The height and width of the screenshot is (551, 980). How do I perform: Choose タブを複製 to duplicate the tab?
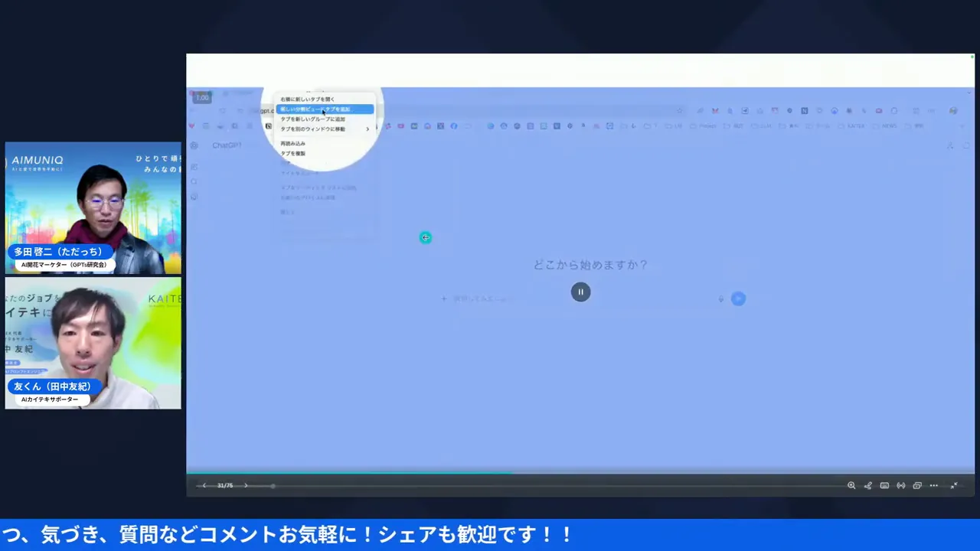(293, 153)
